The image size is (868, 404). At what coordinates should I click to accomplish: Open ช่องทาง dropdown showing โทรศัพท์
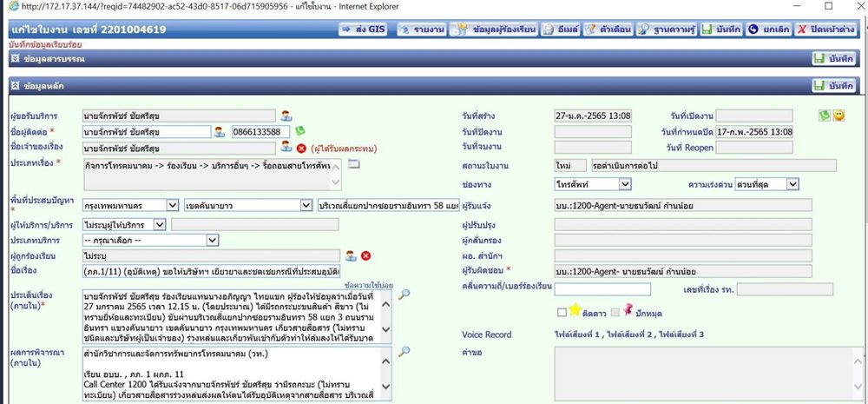pyautogui.click(x=593, y=183)
